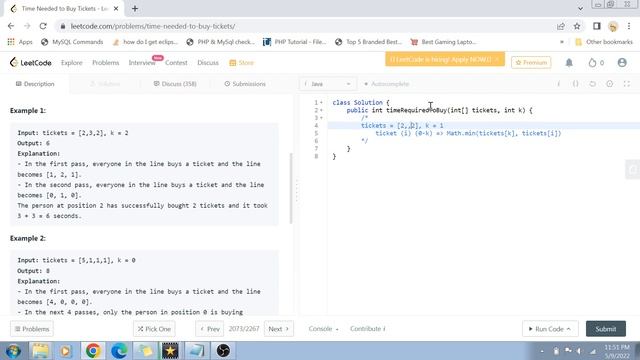Click the share page icon in address bar
Image resolution: width=640 pixels, height=360 pixels.
coord(561,26)
